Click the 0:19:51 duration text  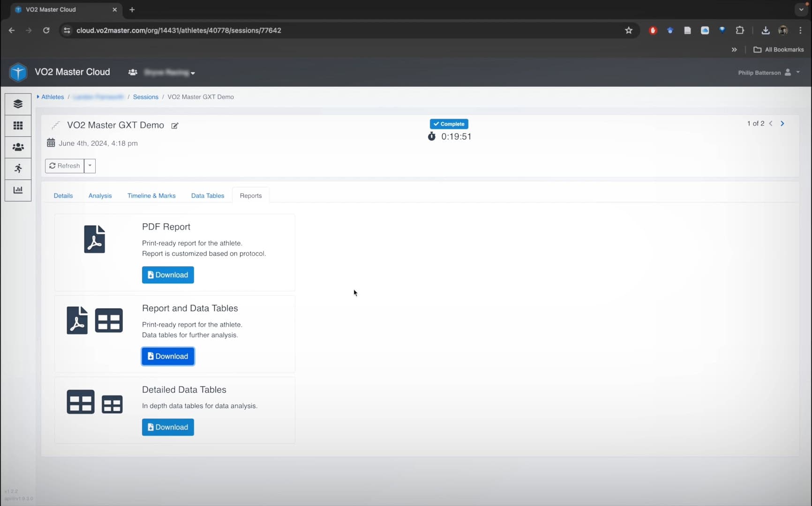coord(456,136)
